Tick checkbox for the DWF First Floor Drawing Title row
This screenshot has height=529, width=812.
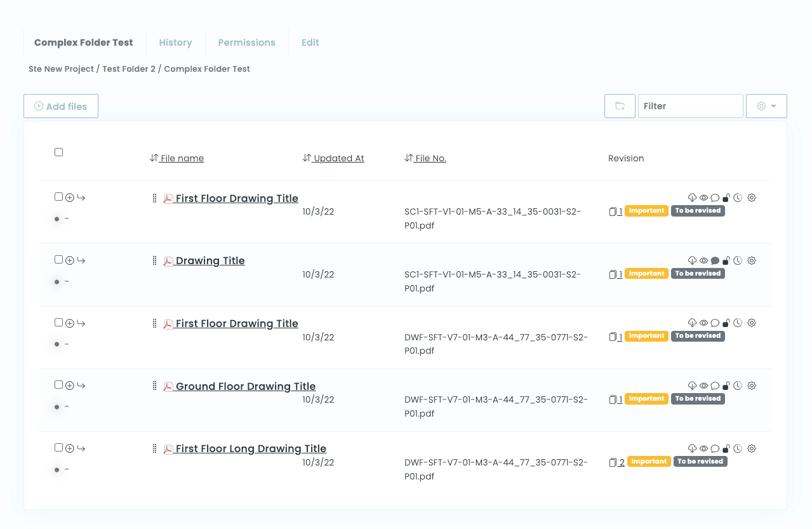coord(59,323)
